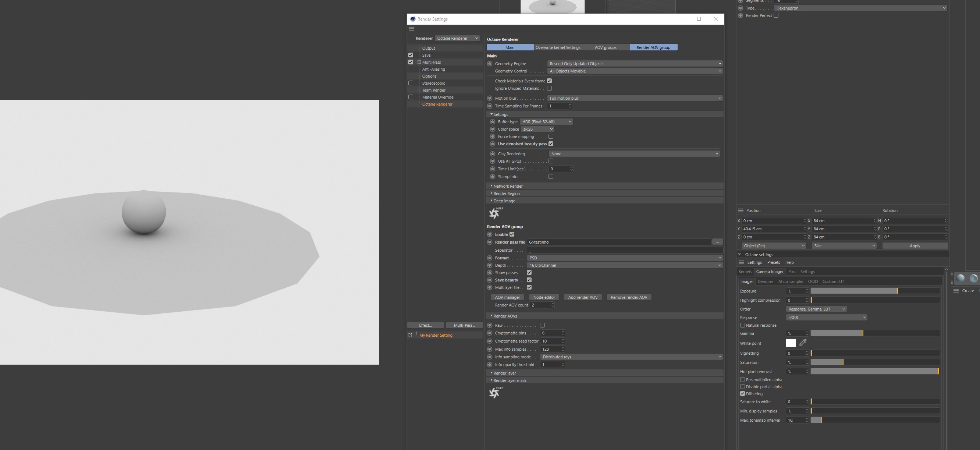
Task: Enable the Stereoscopic checkbox
Action: tap(411, 83)
